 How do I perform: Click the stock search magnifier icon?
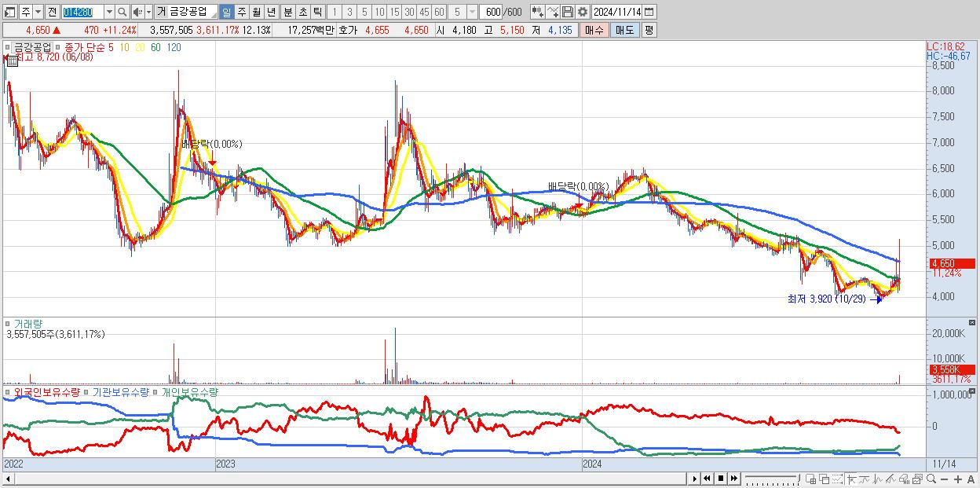pyautogui.click(x=122, y=12)
